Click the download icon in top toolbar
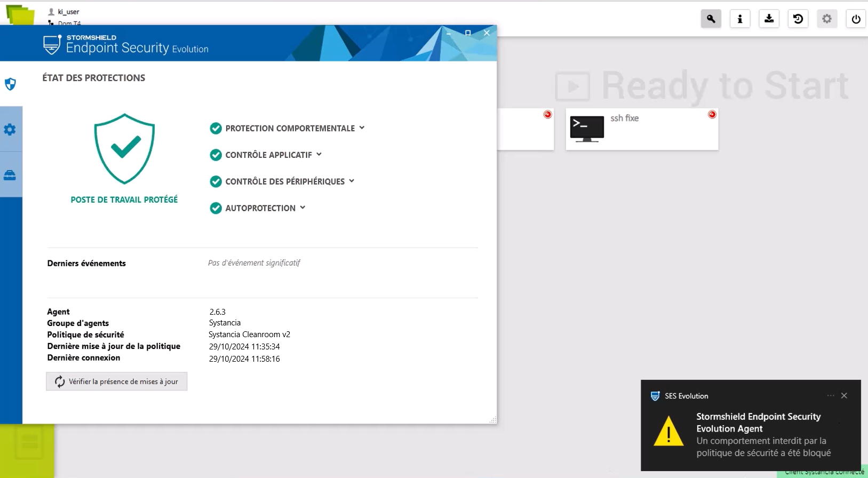 (x=769, y=19)
